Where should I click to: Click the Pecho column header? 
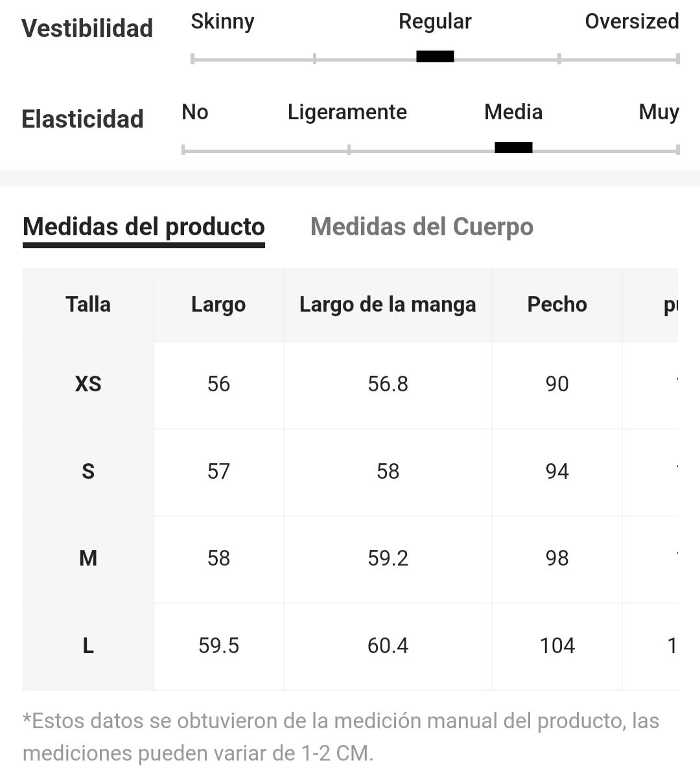557,304
